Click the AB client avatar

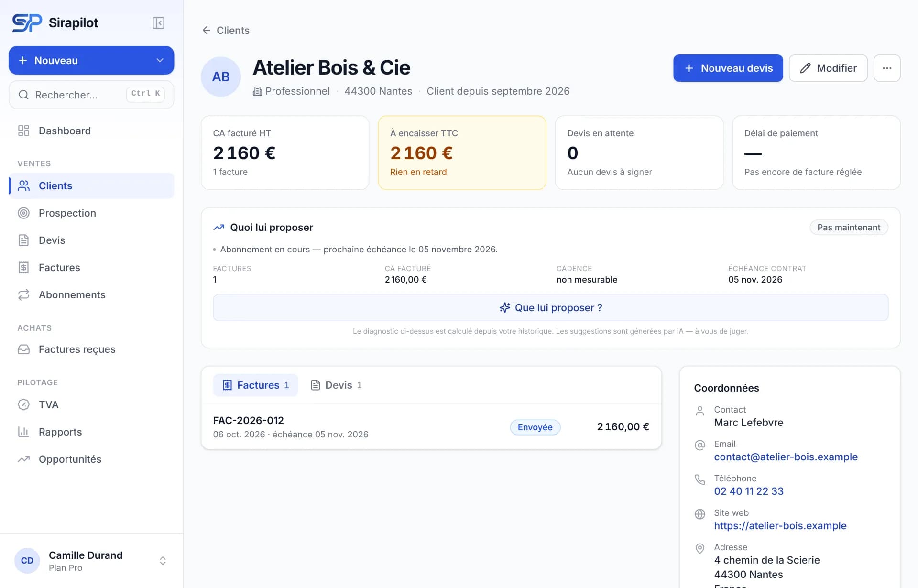tap(221, 76)
